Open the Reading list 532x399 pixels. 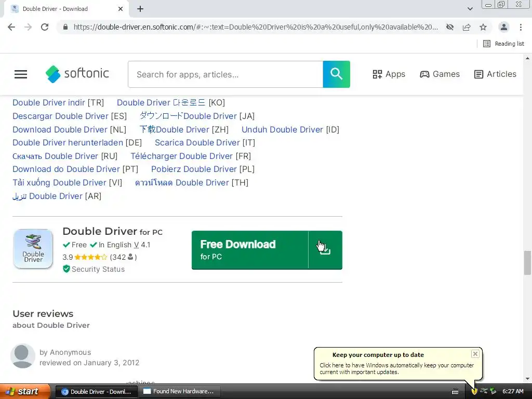point(503,44)
